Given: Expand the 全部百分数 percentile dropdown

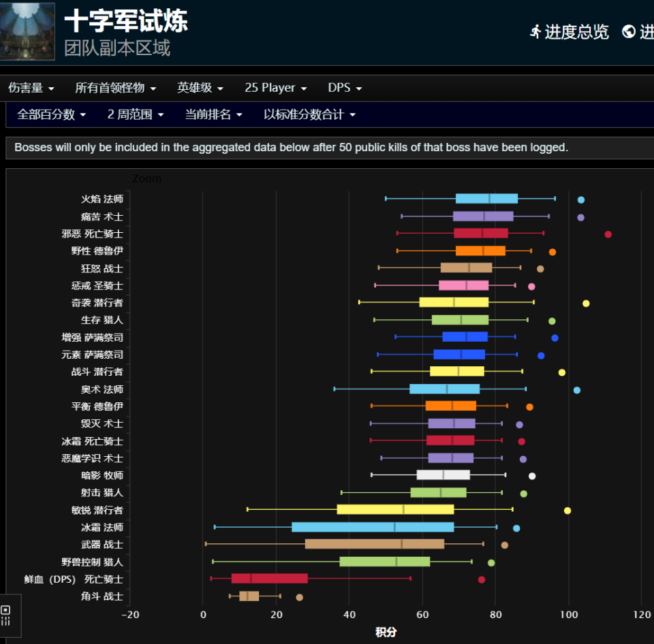Looking at the screenshot, I should click(x=51, y=114).
